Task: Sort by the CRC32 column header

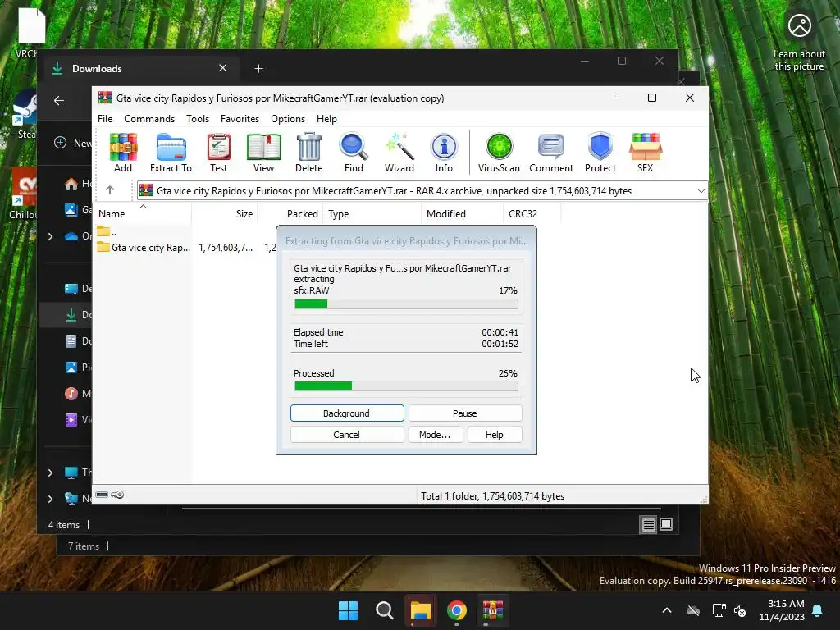Action: [532, 214]
